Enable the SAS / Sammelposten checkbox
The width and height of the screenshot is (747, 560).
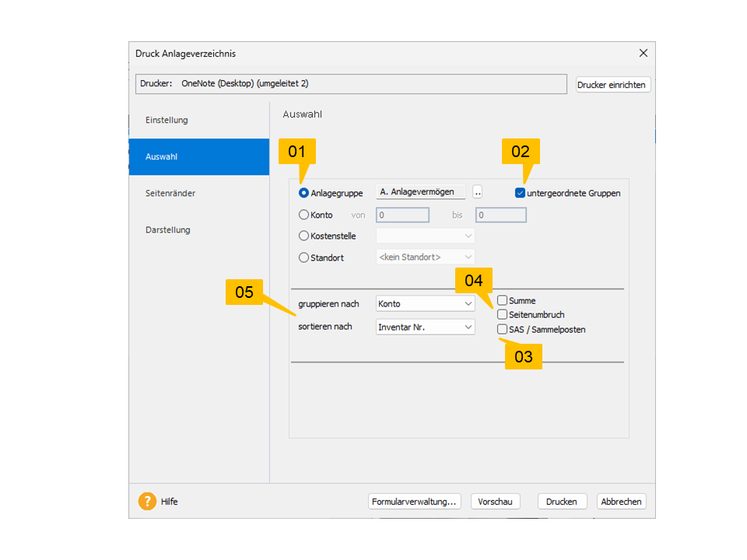(503, 329)
